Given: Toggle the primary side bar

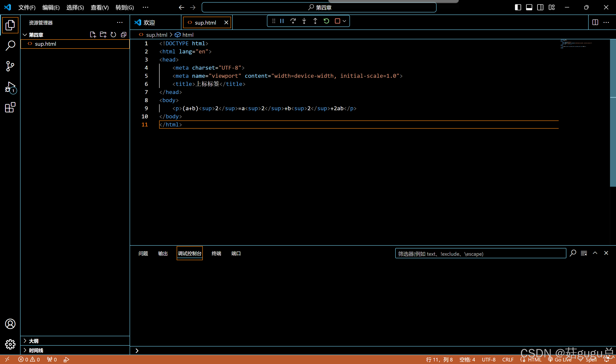Looking at the screenshot, I should click(518, 7).
